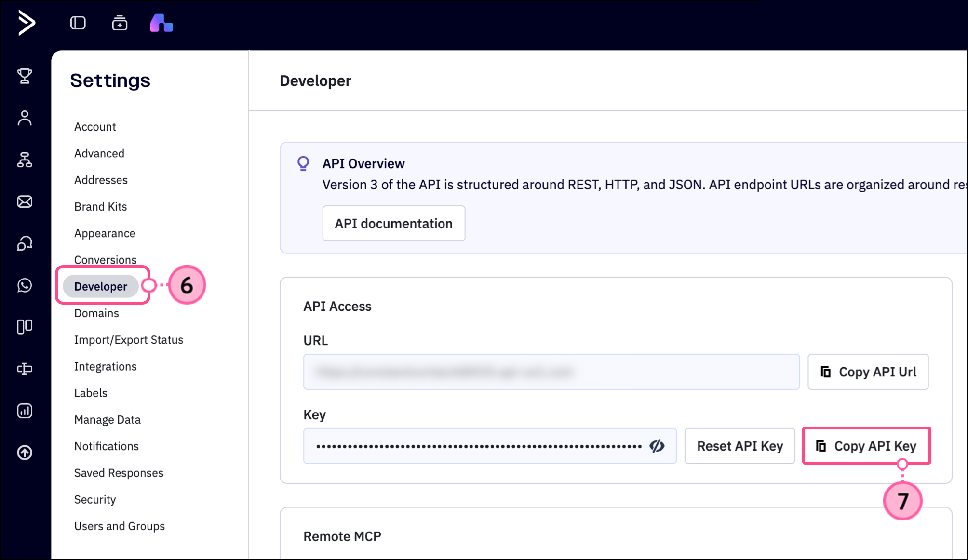Open Users and Groups settings
Image resolution: width=968 pixels, height=560 pixels.
[120, 526]
